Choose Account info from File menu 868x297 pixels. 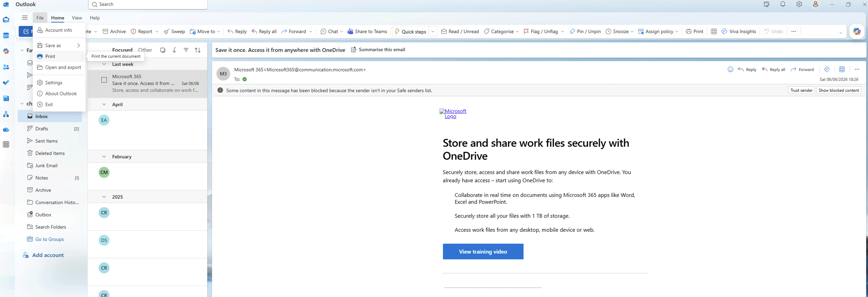tap(59, 30)
